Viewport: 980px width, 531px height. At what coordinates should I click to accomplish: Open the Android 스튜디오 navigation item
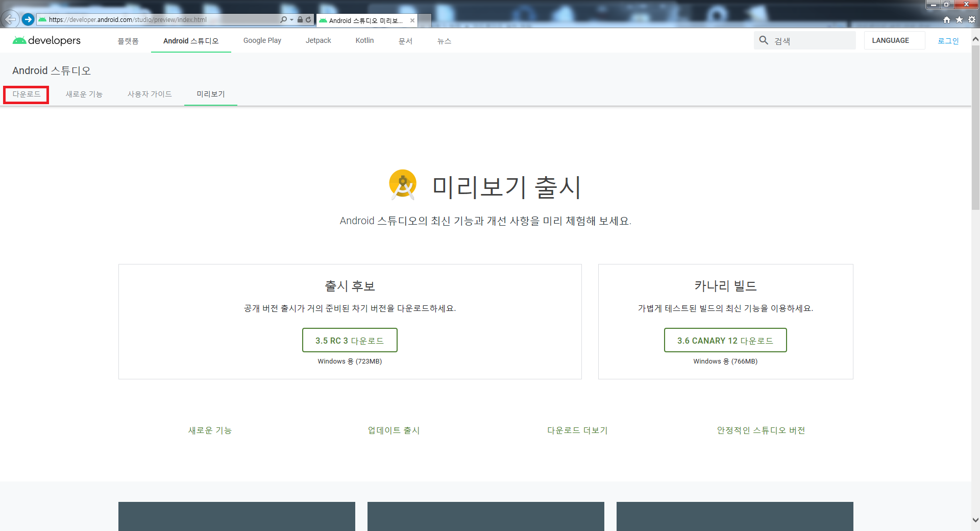click(x=191, y=41)
